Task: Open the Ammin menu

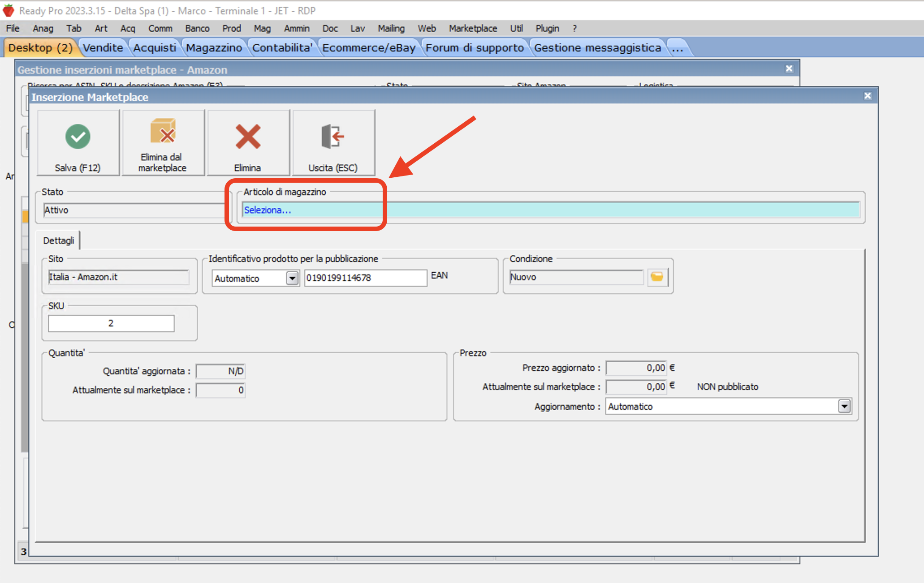Action: (x=297, y=28)
